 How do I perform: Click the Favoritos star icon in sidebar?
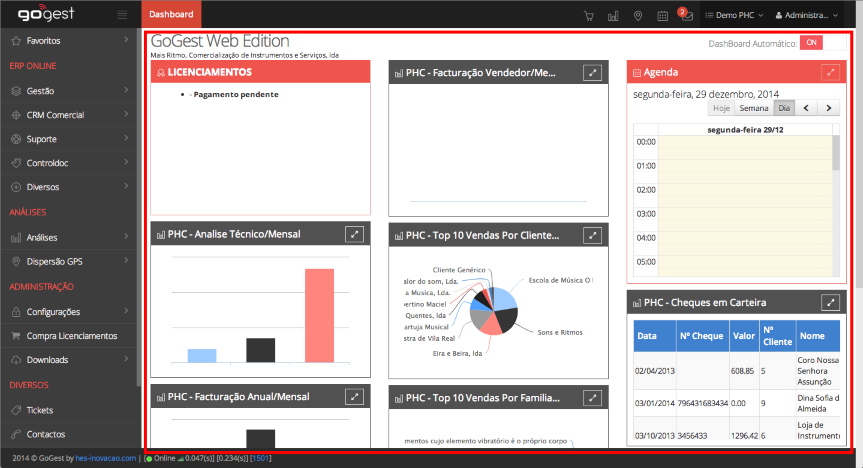16,41
